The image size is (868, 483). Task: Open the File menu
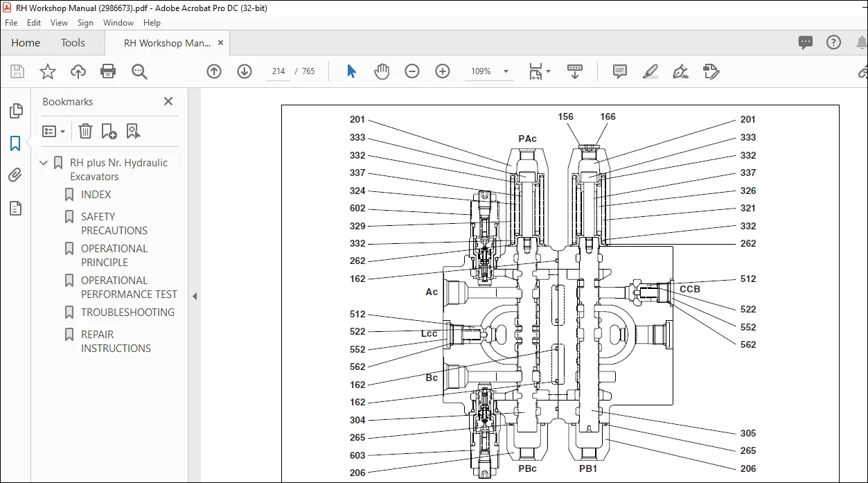click(12, 23)
